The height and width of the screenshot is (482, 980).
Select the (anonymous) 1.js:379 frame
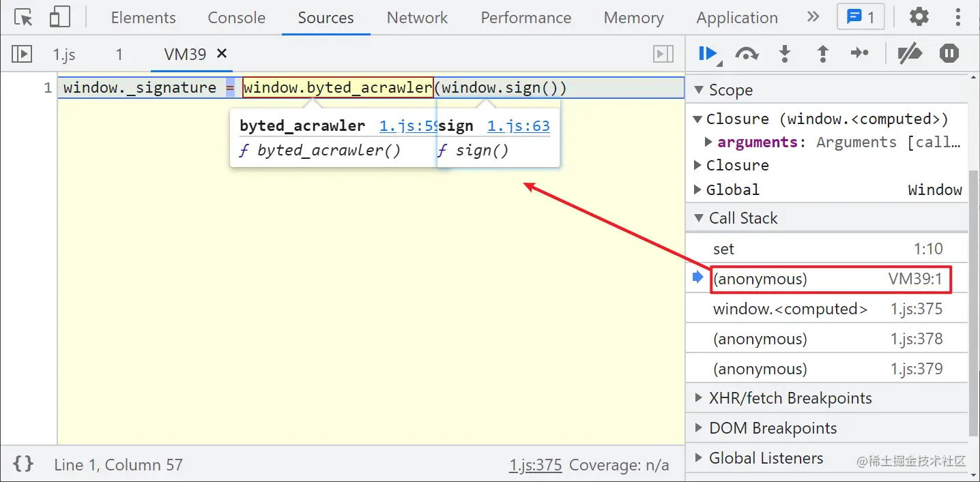(826, 369)
